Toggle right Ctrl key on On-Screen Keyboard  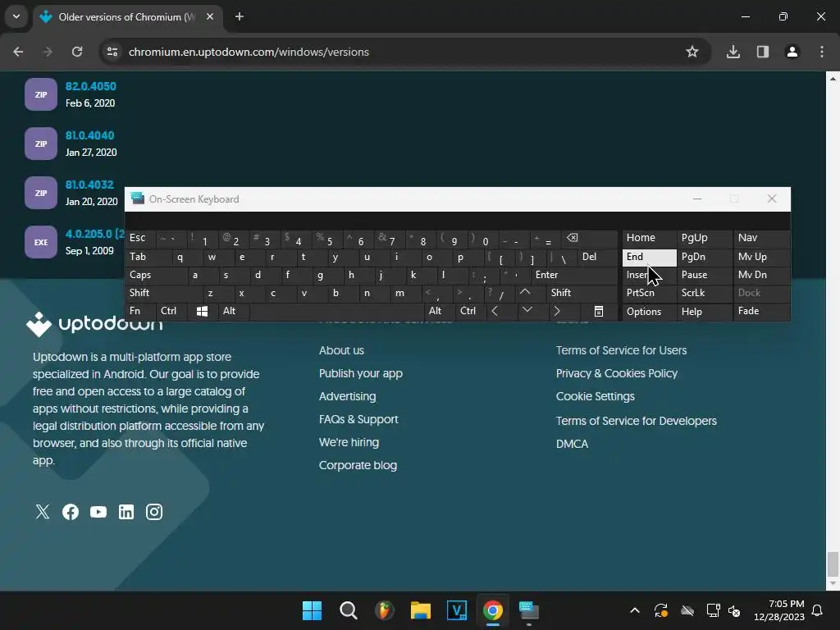coord(470,311)
